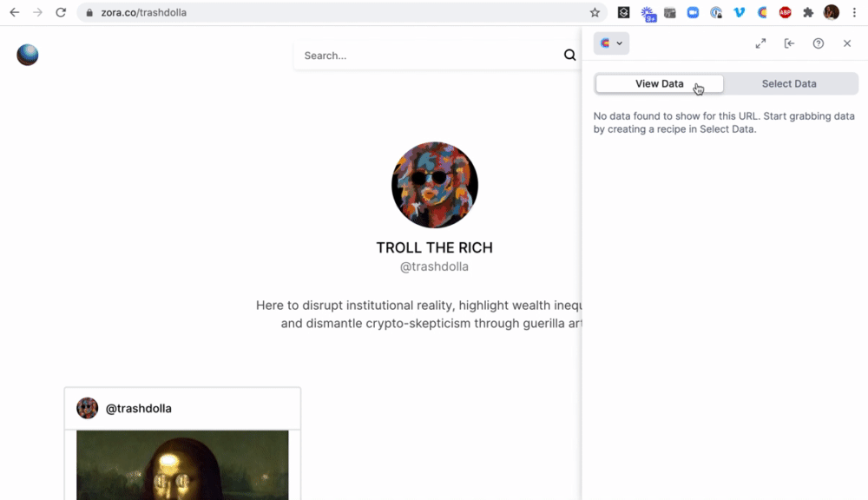
Task: Click the TROLL THE RICH heading
Action: click(x=435, y=247)
